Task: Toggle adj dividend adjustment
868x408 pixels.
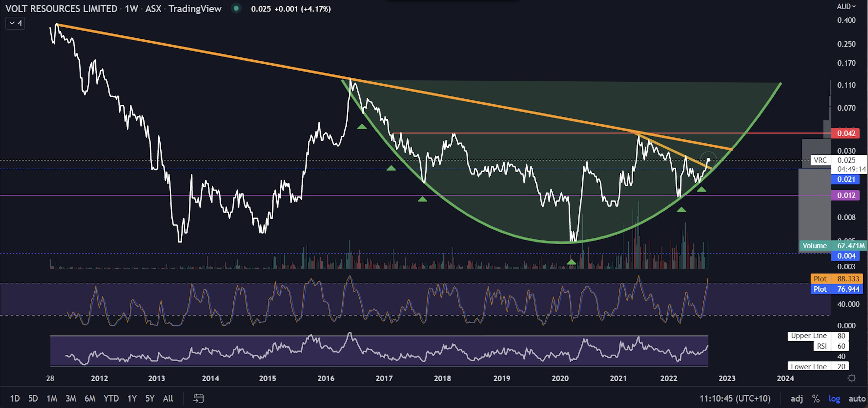Action: point(796,399)
